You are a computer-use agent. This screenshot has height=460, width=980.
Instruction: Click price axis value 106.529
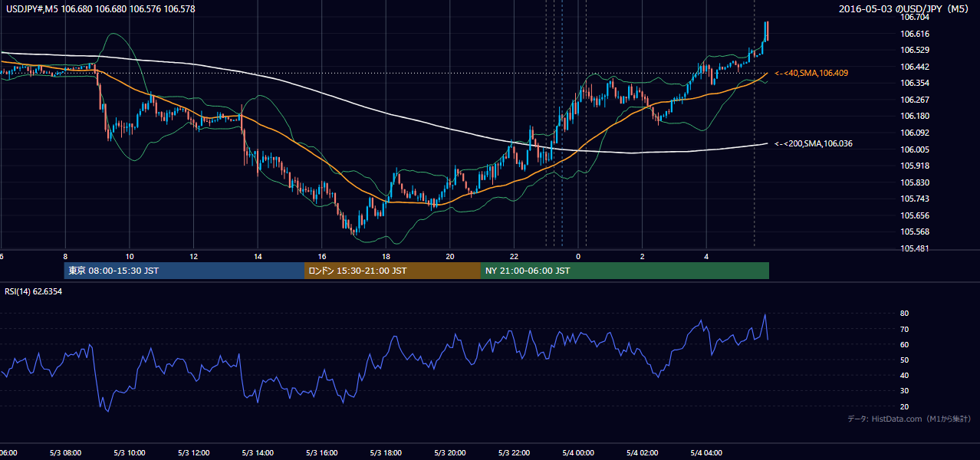tap(916, 50)
